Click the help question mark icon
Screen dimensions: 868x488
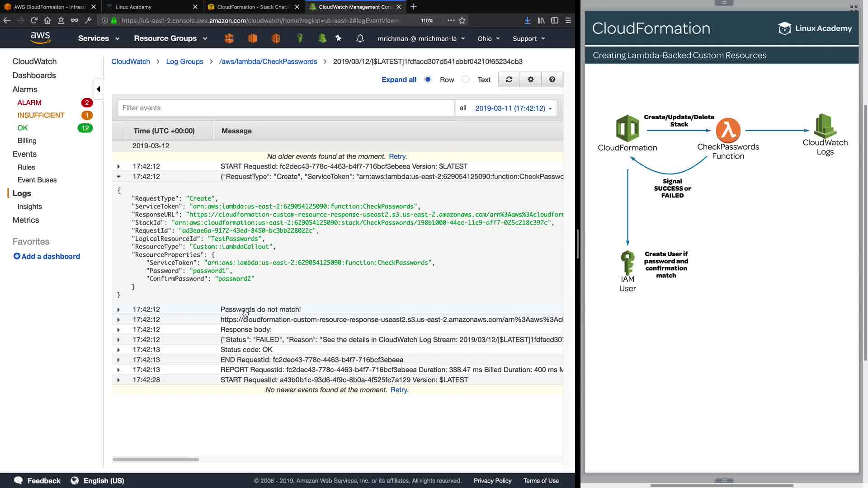pos(552,80)
